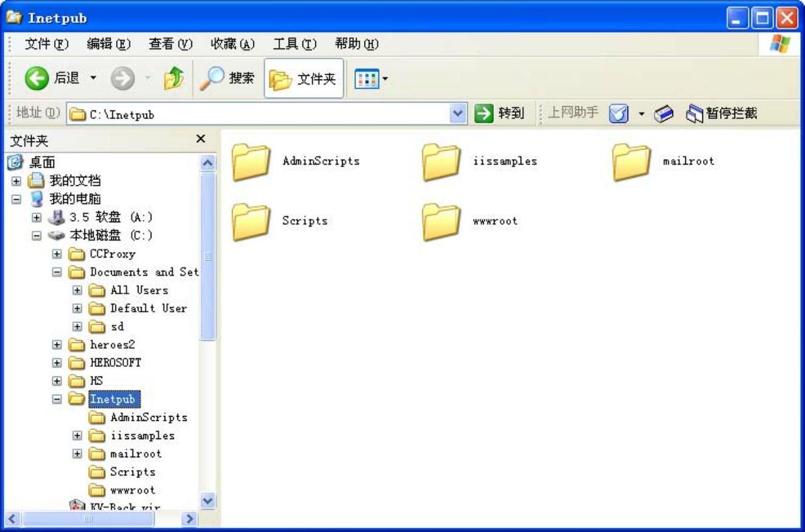This screenshot has width=805, height=532.
Task: Expand the sd tree node
Action: pos(77,327)
